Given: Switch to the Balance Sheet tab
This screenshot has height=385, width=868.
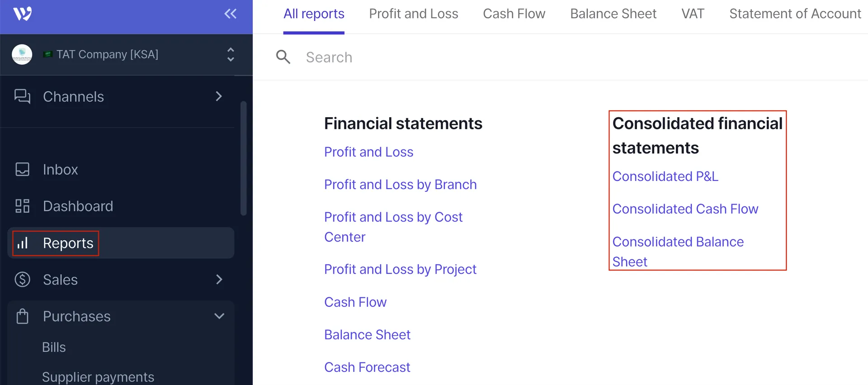Looking at the screenshot, I should tap(613, 14).
